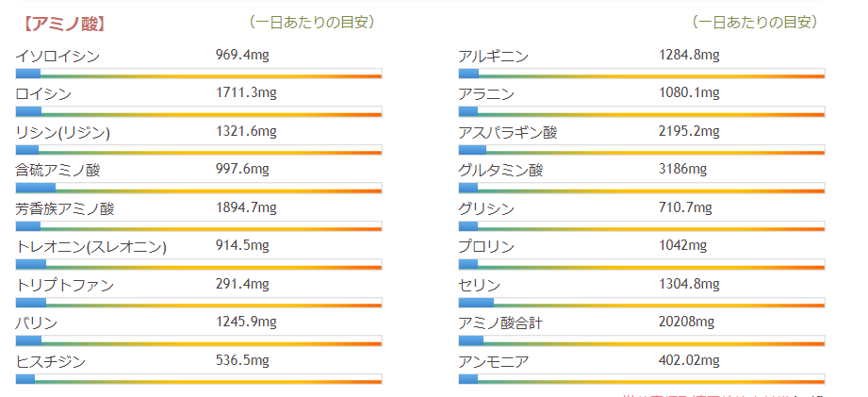Click the グリシン progress bar
The width and height of the screenshot is (868, 397).
[642, 226]
